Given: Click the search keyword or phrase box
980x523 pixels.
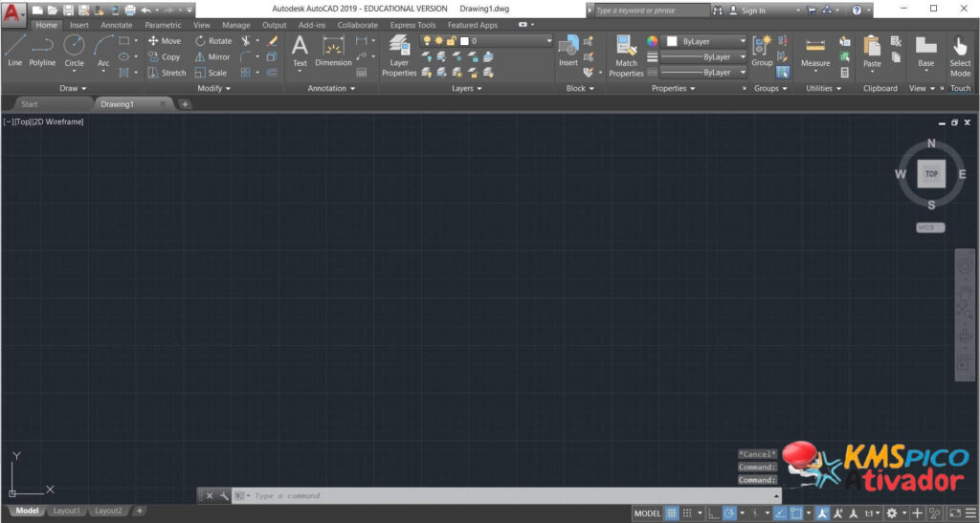Looking at the screenshot, I should [652, 11].
